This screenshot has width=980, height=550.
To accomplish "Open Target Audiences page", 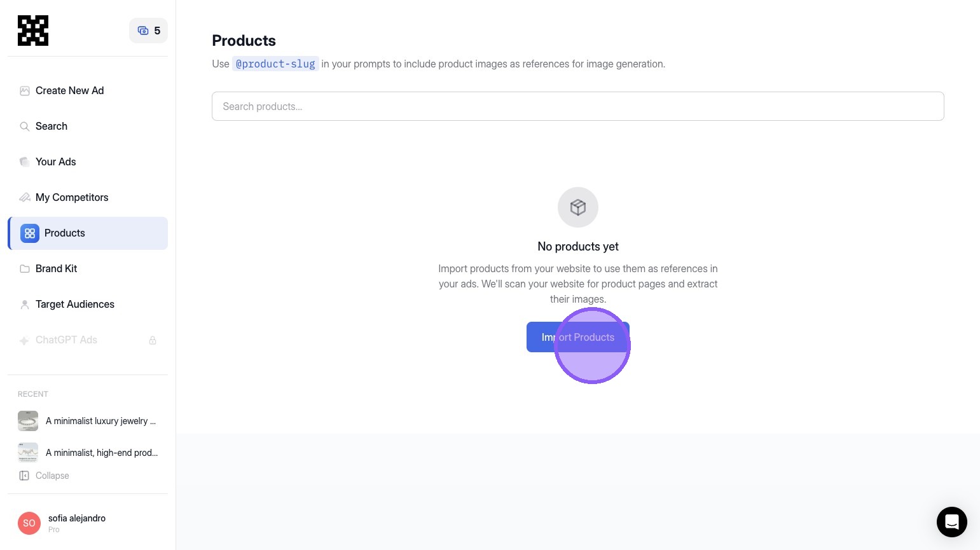I will 75,305.
